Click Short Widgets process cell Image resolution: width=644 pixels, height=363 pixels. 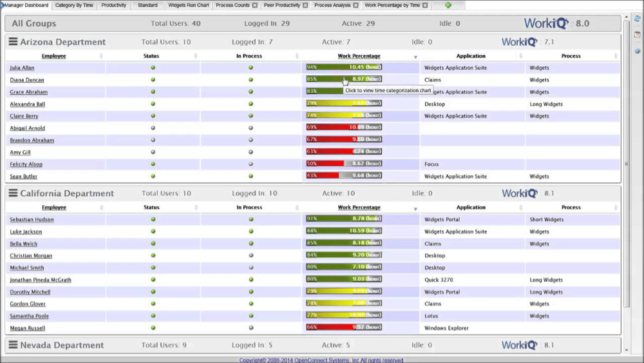pos(546,219)
